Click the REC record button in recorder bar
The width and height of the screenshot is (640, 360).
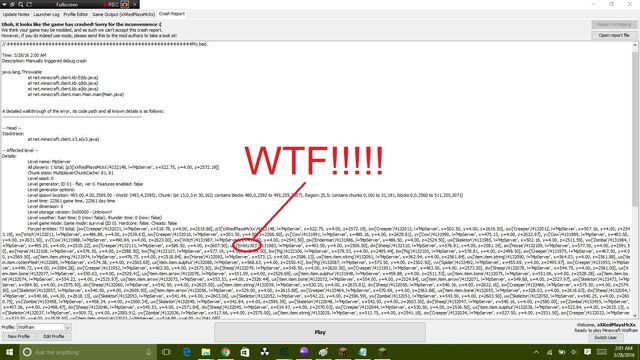(111, 4)
